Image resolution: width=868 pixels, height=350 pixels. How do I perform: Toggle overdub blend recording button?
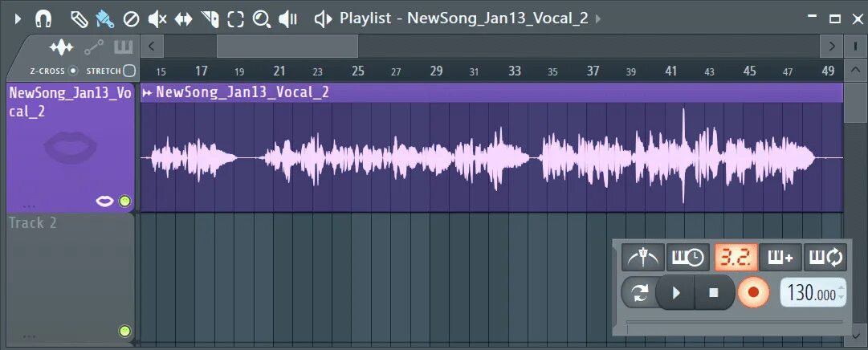(x=780, y=258)
